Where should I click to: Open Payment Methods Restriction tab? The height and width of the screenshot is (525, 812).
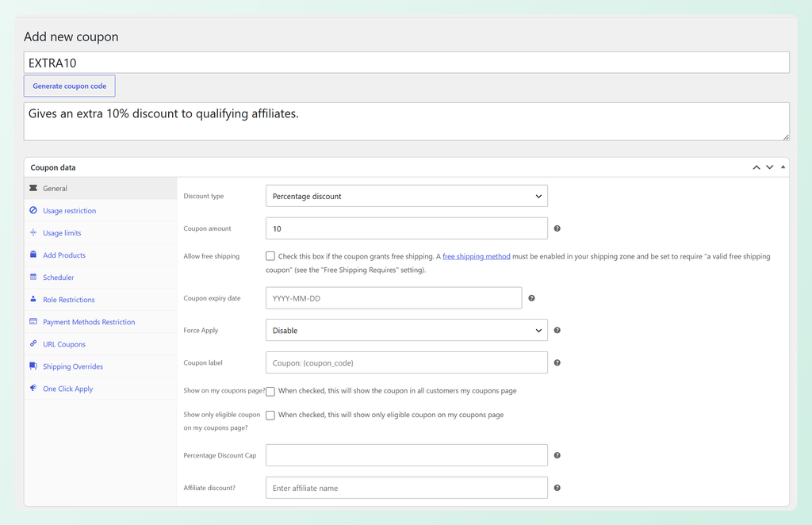point(101,322)
